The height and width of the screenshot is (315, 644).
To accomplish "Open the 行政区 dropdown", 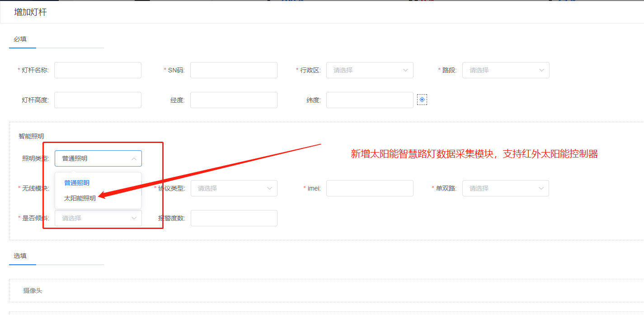I will pos(370,70).
